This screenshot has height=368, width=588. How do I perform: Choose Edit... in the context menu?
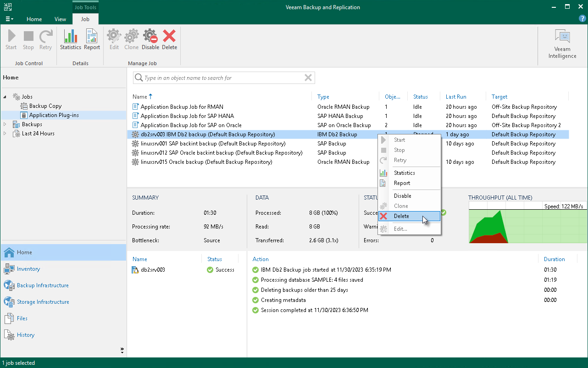(409, 229)
